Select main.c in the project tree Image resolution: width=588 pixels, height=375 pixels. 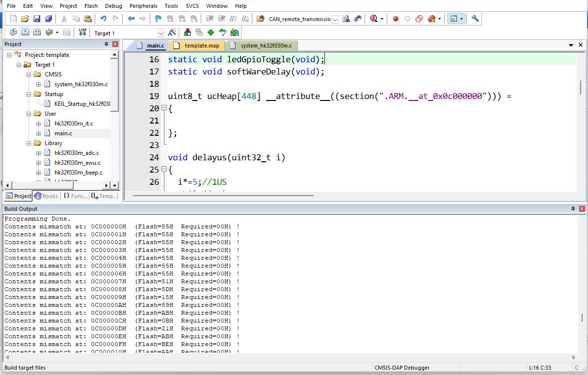click(x=63, y=133)
